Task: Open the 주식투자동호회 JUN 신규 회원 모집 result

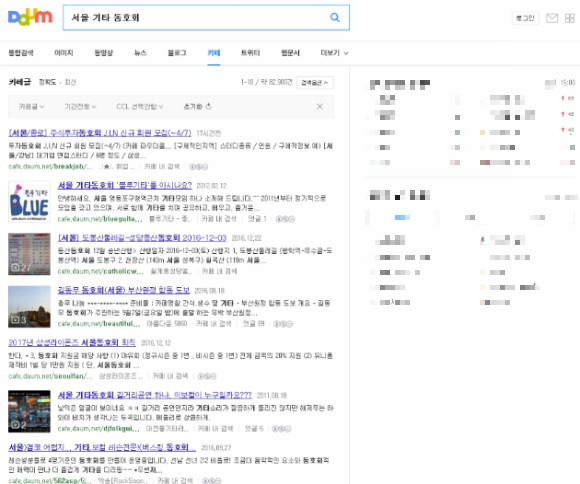Action: click(x=100, y=133)
